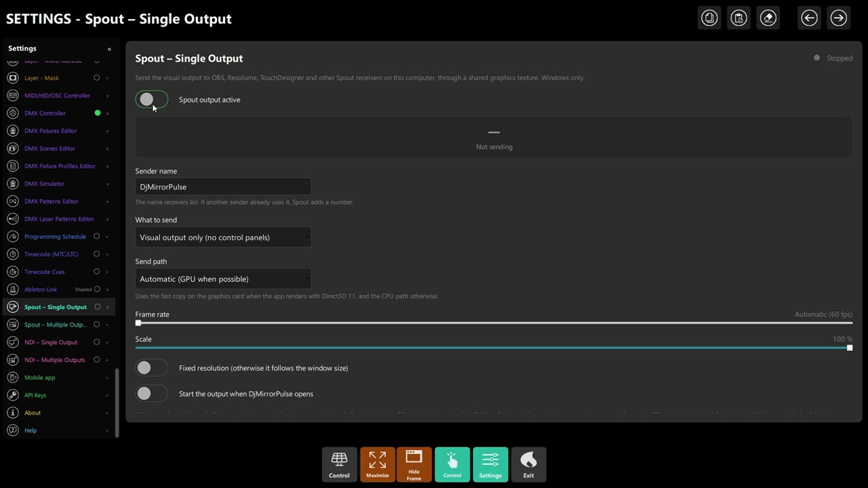Image resolution: width=868 pixels, height=488 pixels.
Task: Click the Scale slider handle
Action: [x=850, y=348]
